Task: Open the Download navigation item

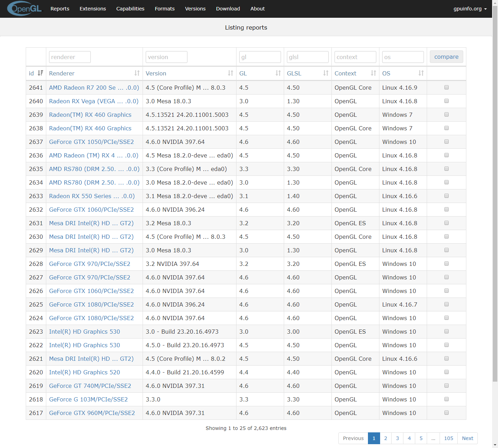Action: point(228,9)
